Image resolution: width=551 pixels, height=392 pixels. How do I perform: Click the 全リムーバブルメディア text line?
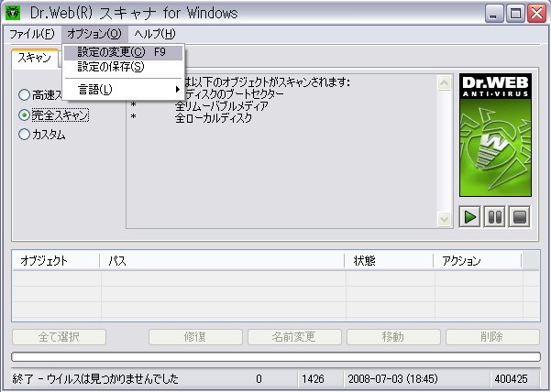click(222, 106)
